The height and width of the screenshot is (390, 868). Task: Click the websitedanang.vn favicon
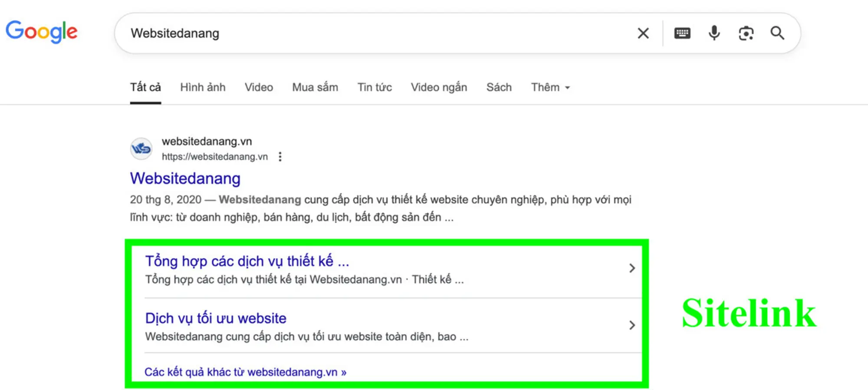pyautogui.click(x=141, y=149)
